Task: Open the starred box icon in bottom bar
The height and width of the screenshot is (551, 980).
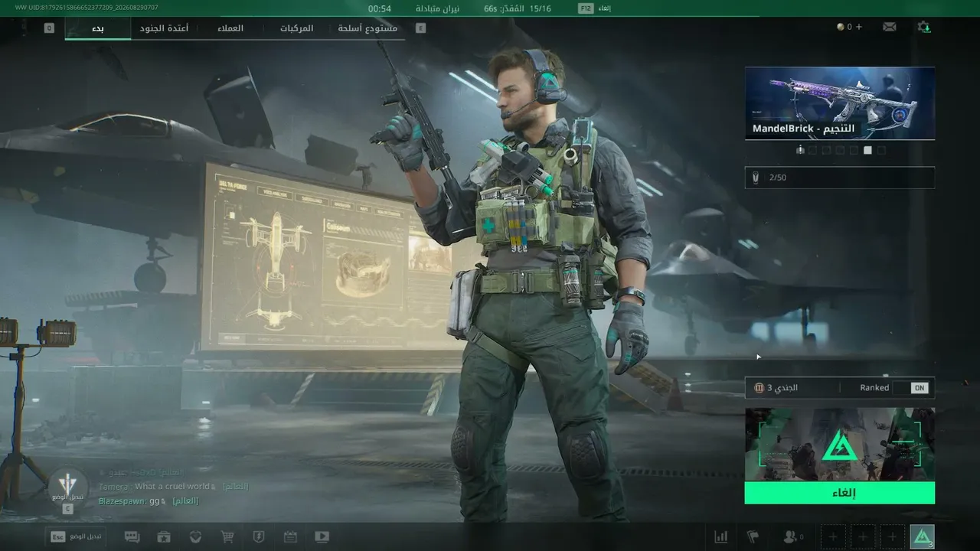Action: coord(164,537)
